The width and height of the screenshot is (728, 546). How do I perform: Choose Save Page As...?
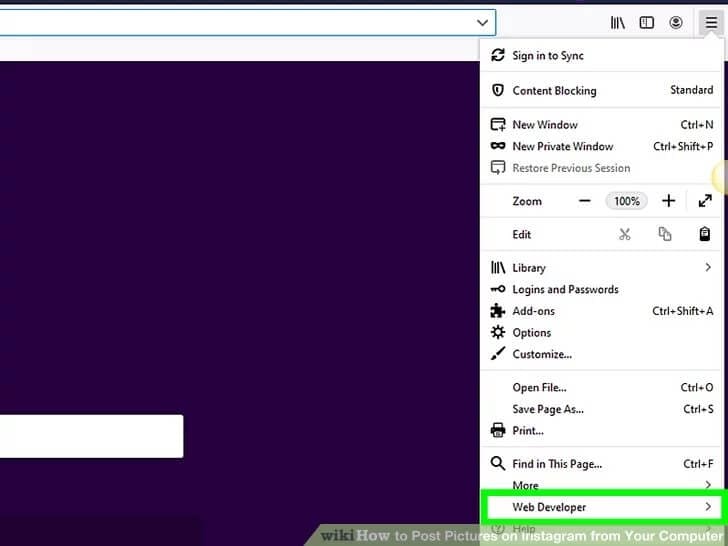pyautogui.click(x=602, y=409)
